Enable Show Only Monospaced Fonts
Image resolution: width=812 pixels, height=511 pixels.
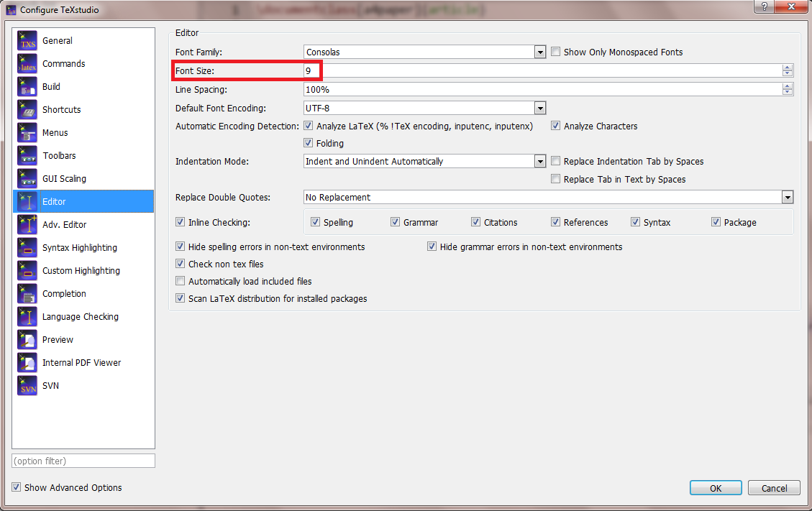pos(556,52)
